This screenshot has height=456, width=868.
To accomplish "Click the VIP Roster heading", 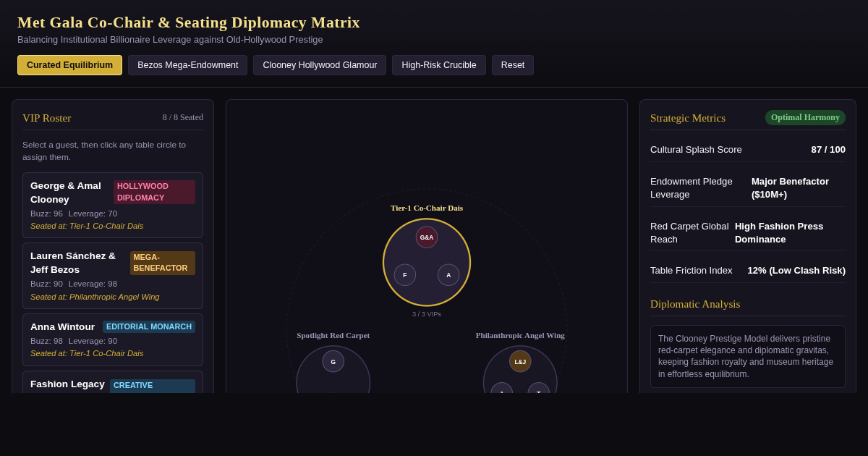I will click(x=47, y=118).
